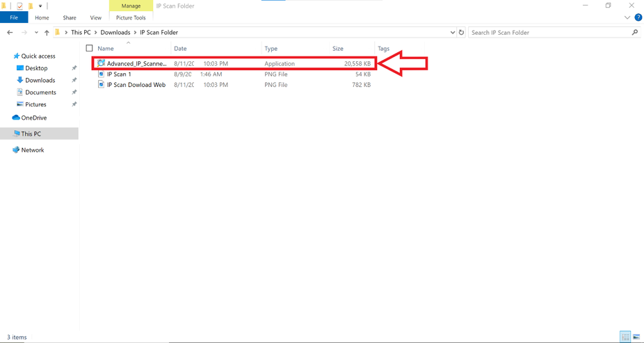This screenshot has width=644, height=343.
Task: Switch to details view icon in status bar
Action: point(626,337)
